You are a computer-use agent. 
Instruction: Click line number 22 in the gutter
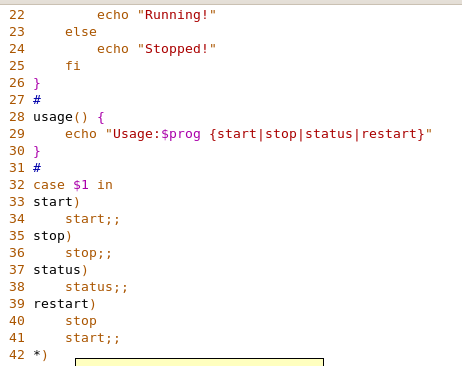tap(17, 15)
